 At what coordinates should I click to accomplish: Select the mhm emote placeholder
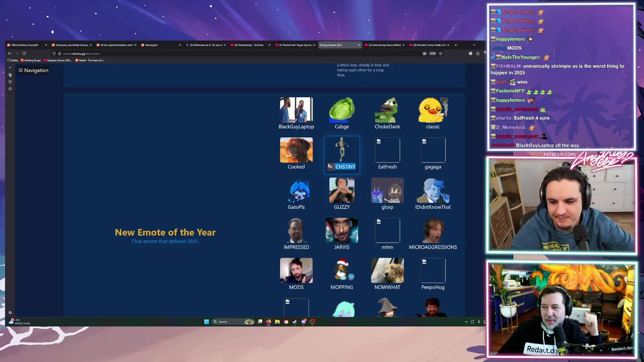point(387,234)
